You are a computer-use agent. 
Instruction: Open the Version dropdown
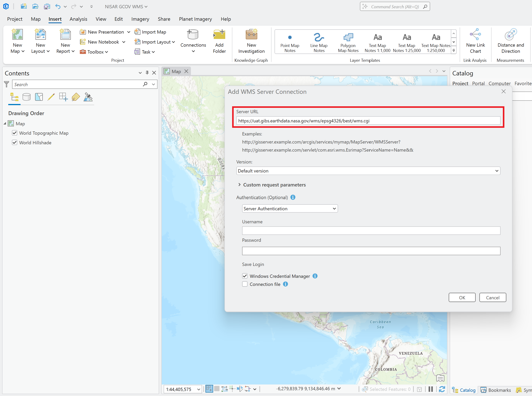click(368, 171)
